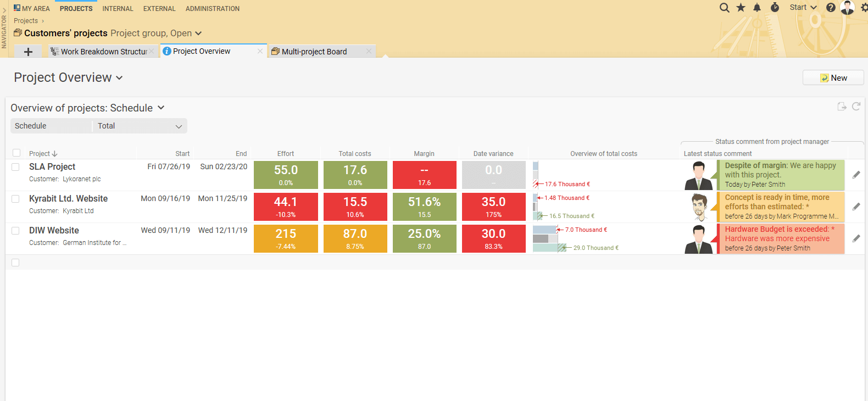Open notifications bell icon

click(x=758, y=8)
